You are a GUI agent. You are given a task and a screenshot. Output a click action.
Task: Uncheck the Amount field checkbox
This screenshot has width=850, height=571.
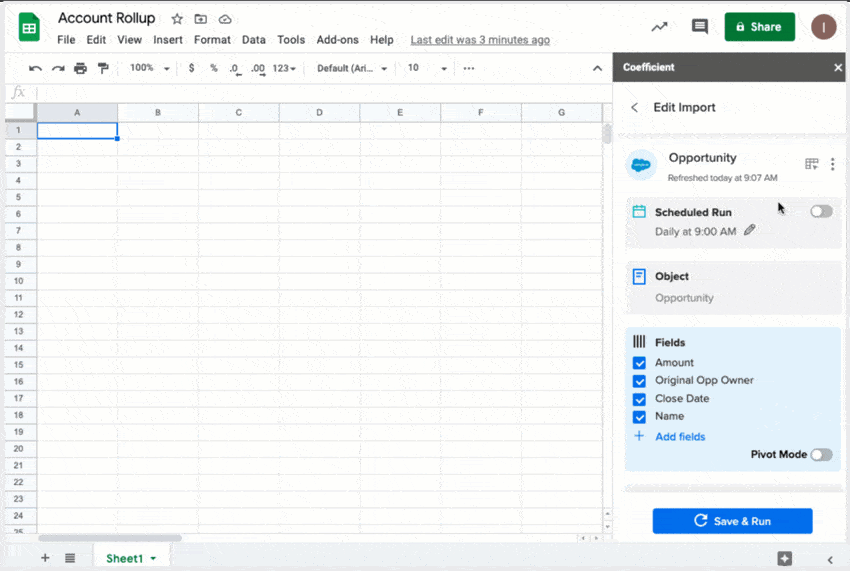click(640, 363)
